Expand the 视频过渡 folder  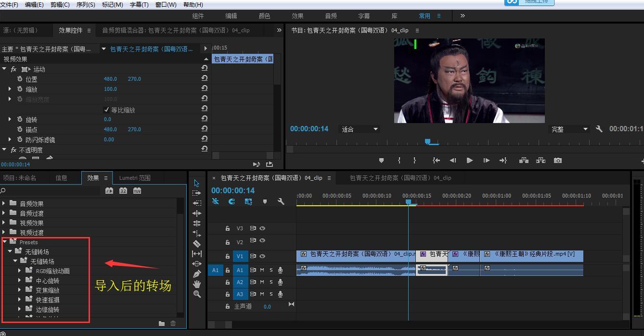click(4, 232)
